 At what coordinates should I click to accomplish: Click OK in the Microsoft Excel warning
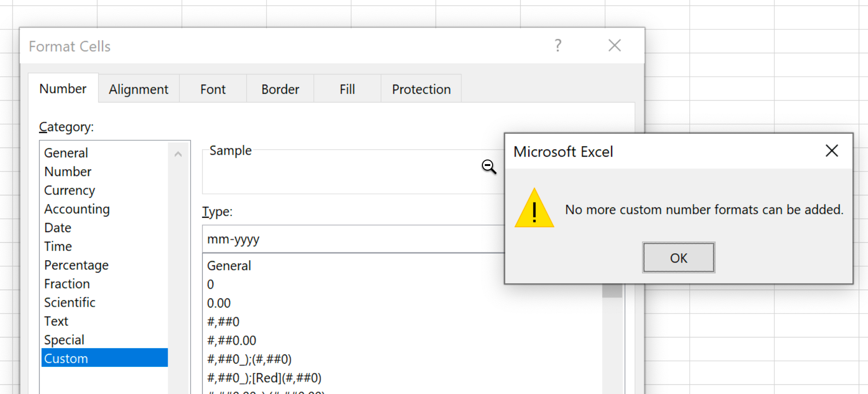coord(679,257)
